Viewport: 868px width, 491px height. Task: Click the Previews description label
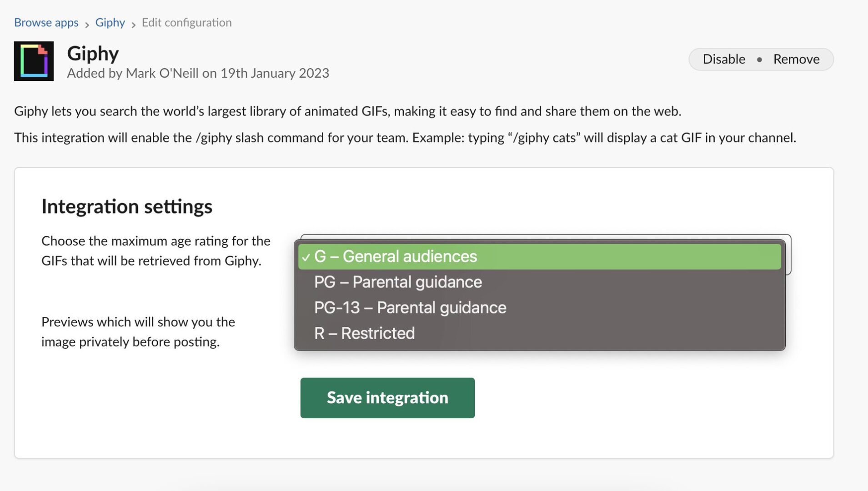click(138, 331)
